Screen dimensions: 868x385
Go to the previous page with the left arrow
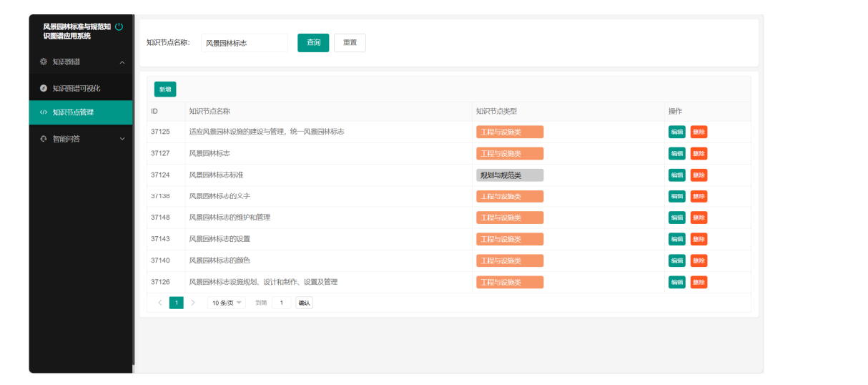159,303
